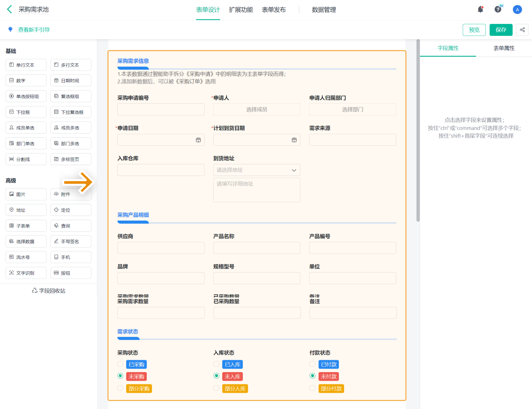
Task: Open the 选择成员 applicant selector
Action: click(x=256, y=109)
